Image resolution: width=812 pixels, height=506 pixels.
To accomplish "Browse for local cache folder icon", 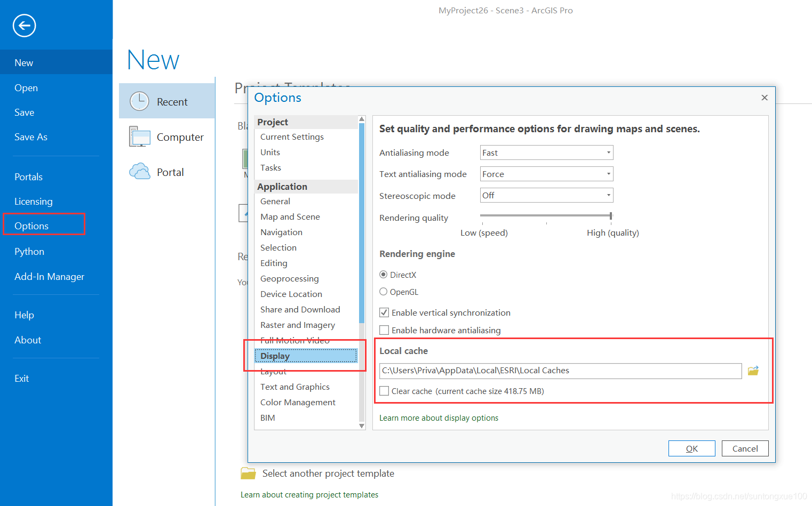I will [x=753, y=371].
